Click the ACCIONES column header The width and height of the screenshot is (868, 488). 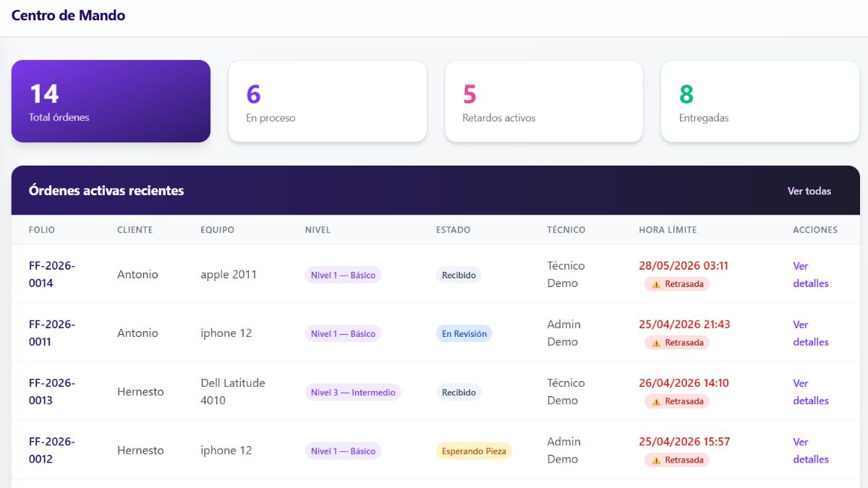tap(815, 230)
